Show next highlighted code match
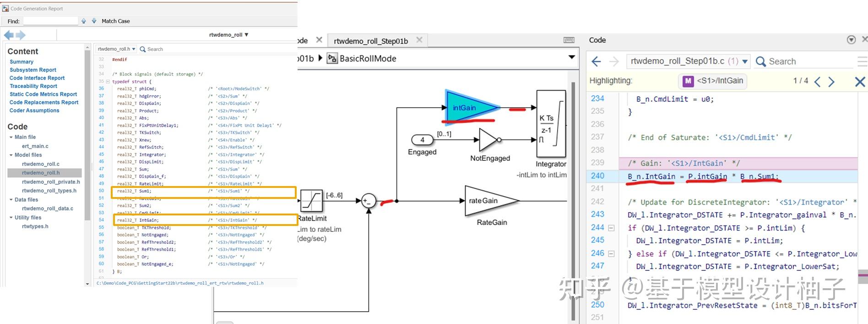 [x=831, y=82]
